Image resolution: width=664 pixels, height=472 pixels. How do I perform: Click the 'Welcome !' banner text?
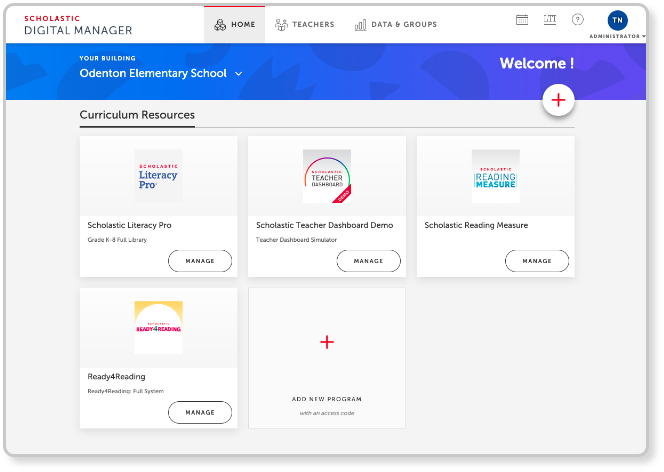[537, 63]
